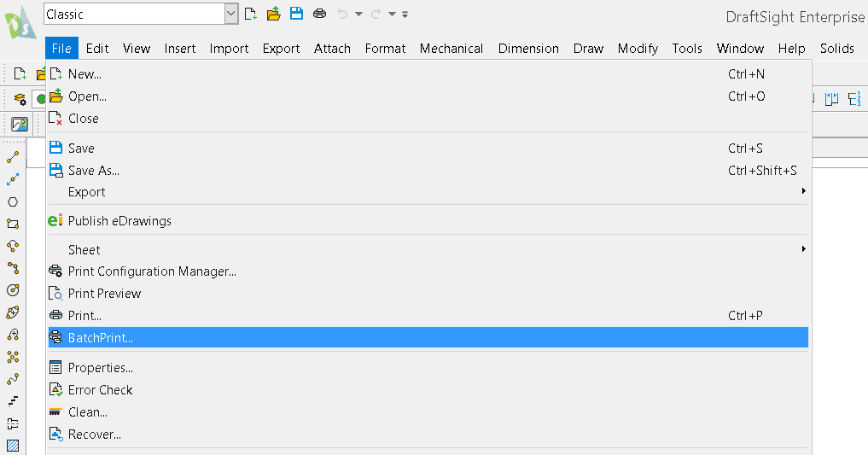868x455 pixels.
Task: Open the Mechanical menu
Action: [x=451, y=49]
